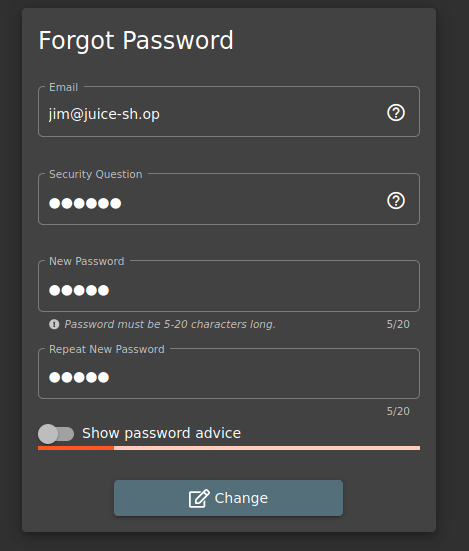The width and height of the screenshot is (469, 551).
Task: Click the Security Question floating label
Action: pyautogui.click(x=96, y=174)
